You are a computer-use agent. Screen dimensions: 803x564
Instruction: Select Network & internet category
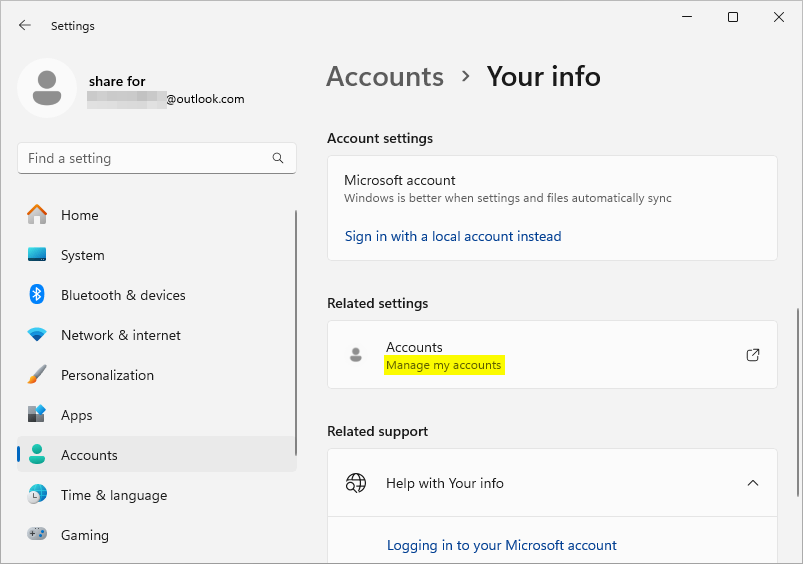coord(121,335)
